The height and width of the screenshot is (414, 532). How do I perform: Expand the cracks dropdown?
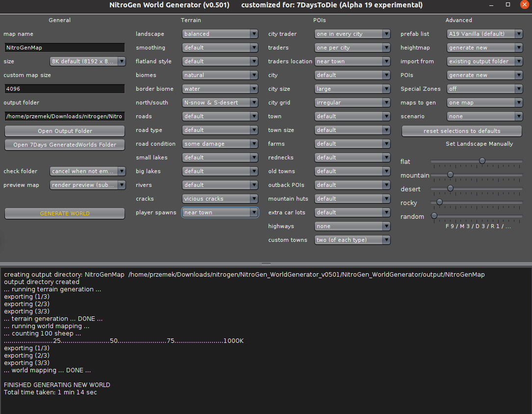tap(220, 198)
